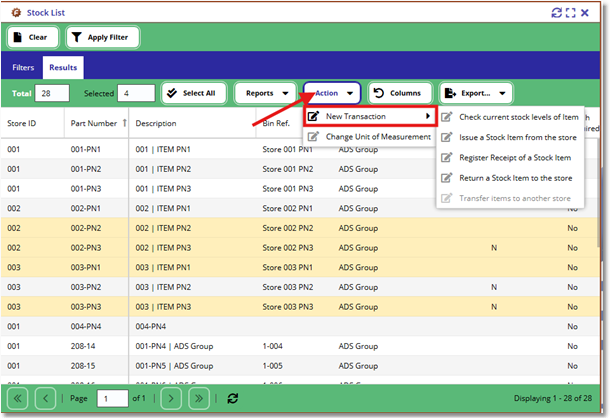Select Check current stock levels of Item
610x420 pixels.
(x=510, y=117)
